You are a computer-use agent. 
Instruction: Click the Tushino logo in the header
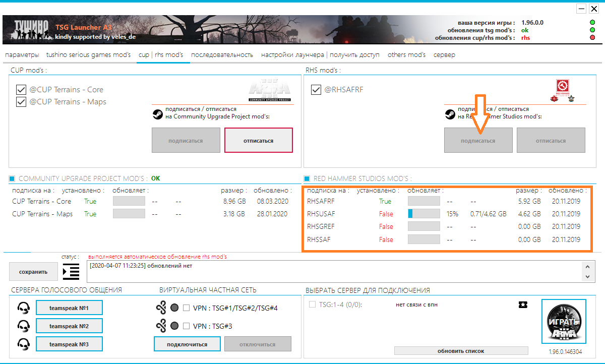(x=31, y=29)
